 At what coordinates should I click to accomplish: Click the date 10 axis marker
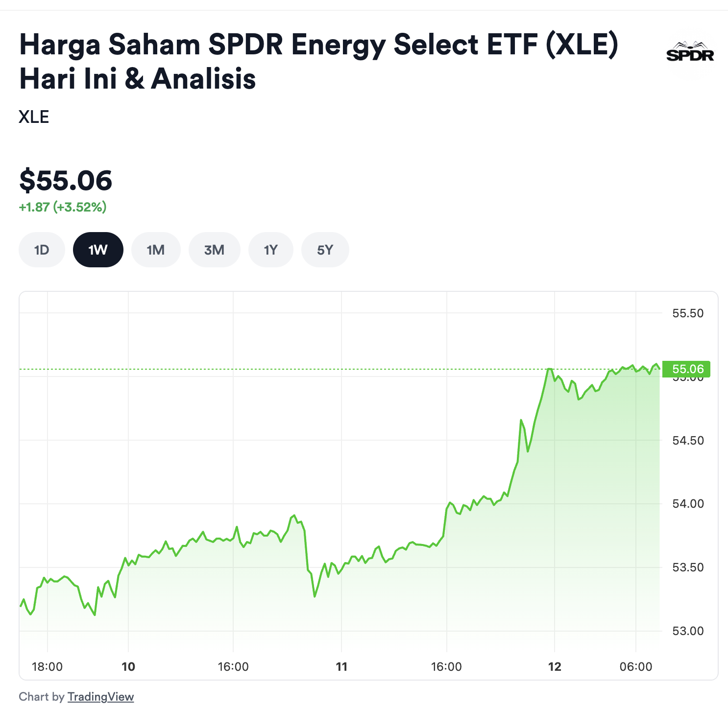click(x=128, y=667)
